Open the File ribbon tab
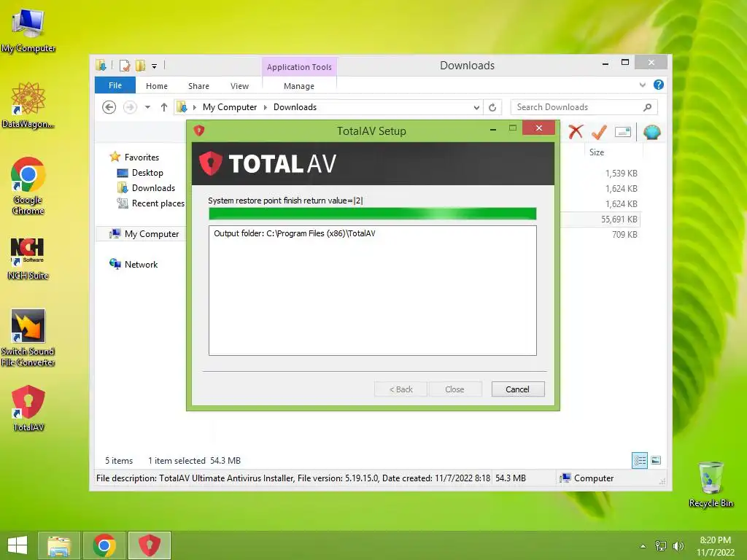 (115, 85)
